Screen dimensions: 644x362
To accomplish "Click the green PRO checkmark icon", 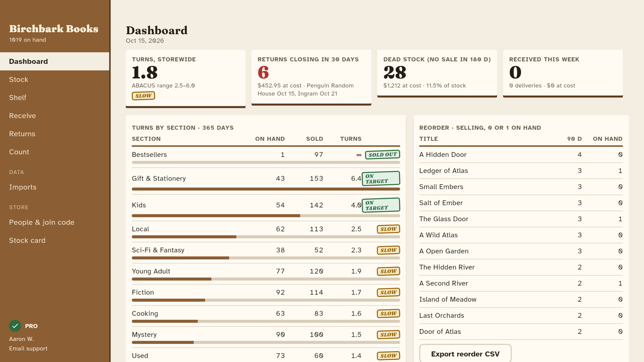I will pos(15,325).
